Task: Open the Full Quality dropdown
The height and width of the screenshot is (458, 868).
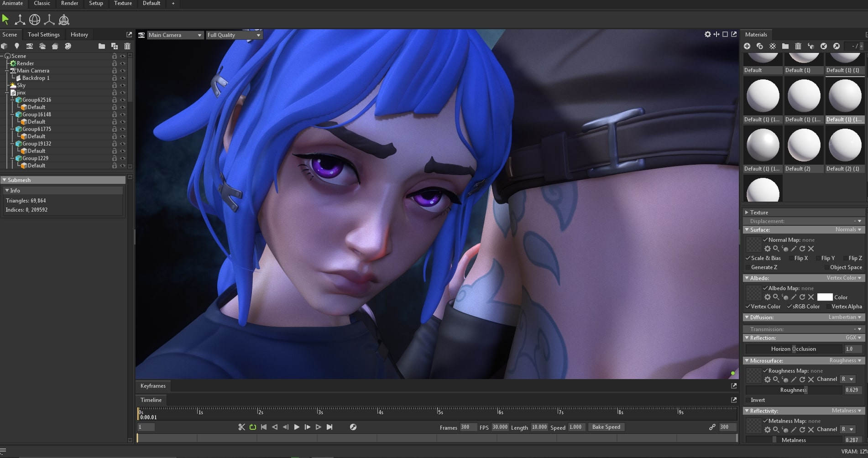Action: 234,35
